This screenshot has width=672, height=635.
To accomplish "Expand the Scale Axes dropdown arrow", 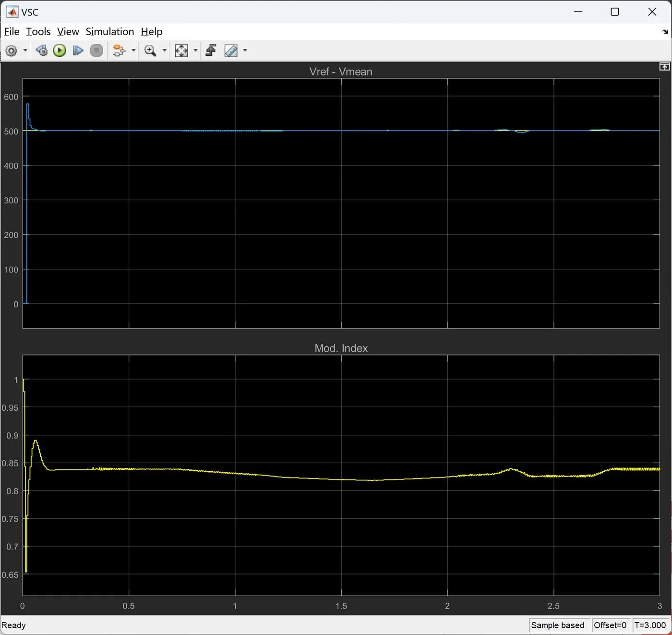I will click(x=195, y=50).
